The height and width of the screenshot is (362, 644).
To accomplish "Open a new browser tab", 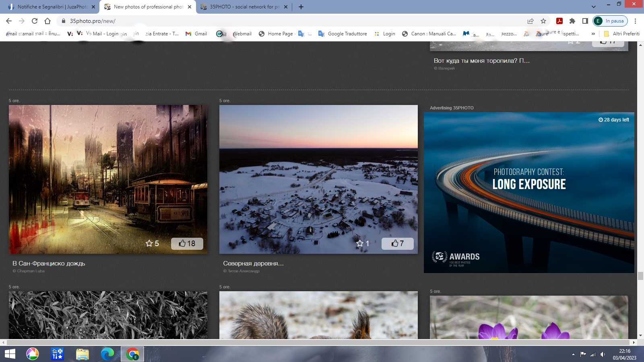I will coord(301,7).
